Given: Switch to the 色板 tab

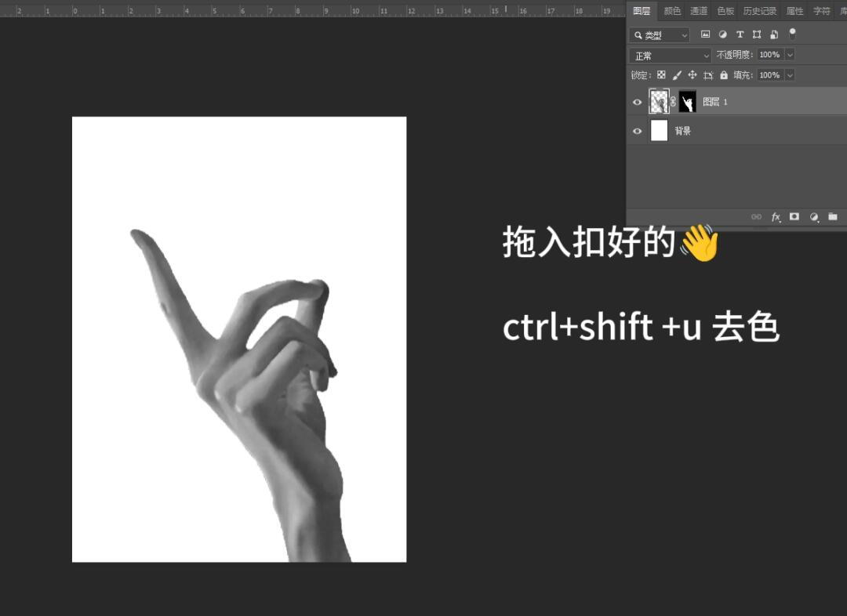Looking at the screenshot, I should coord(725,11).
